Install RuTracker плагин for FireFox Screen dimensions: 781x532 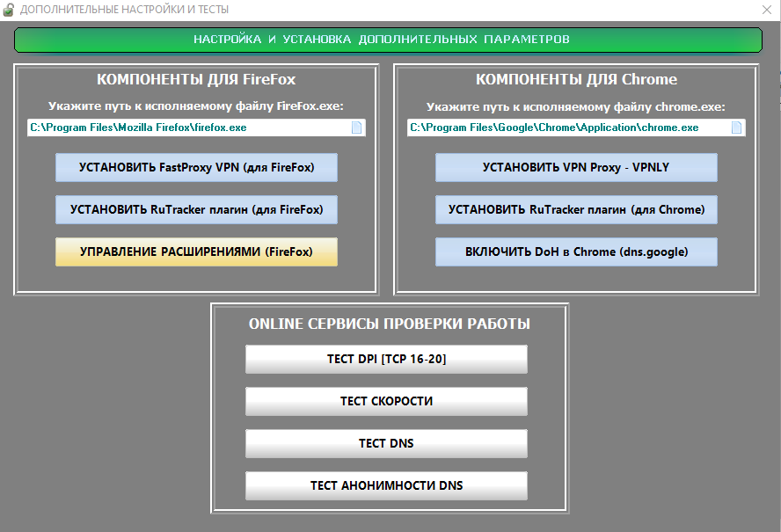196,210
